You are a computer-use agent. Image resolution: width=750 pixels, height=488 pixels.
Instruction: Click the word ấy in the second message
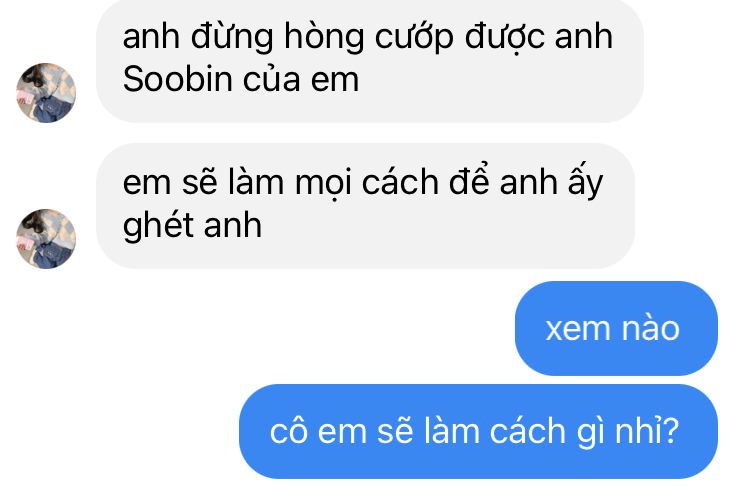585,184
